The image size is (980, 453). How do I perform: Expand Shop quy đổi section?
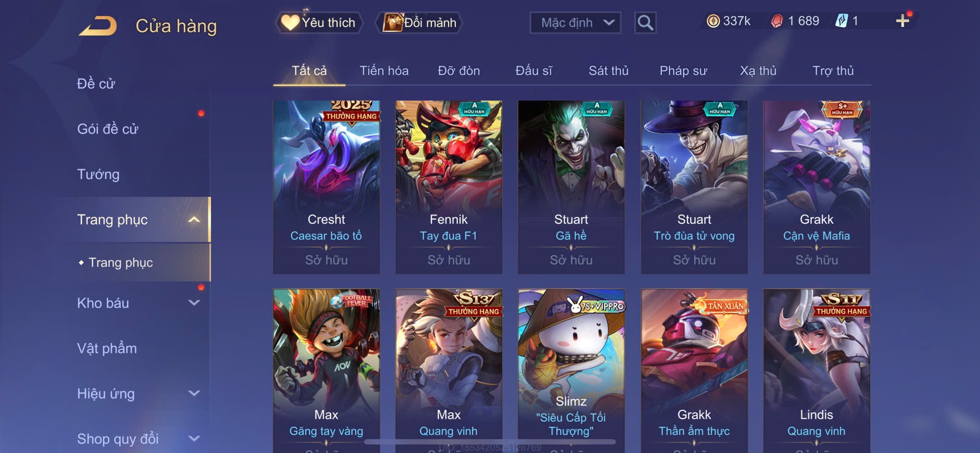[x=194, y=439]
